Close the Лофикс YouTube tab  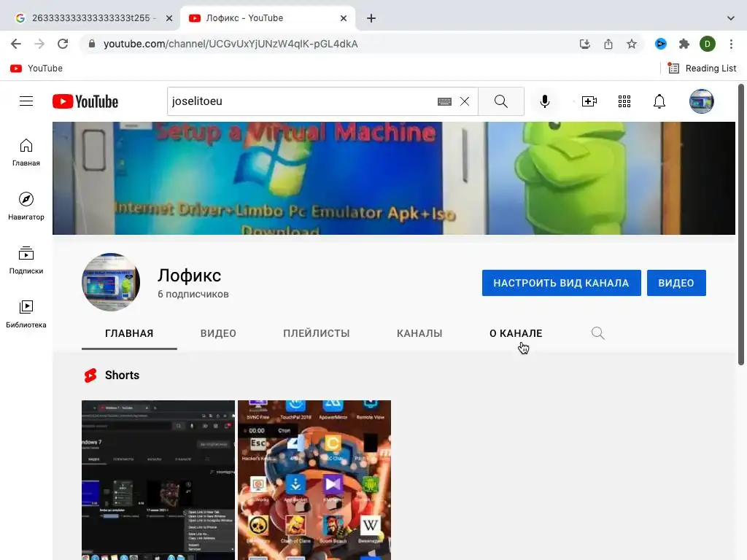[x=344, y=18]
